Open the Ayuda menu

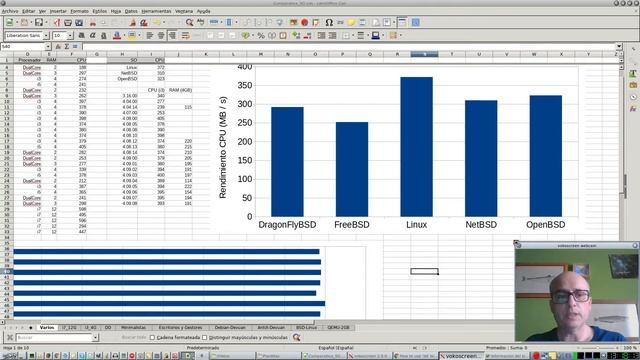pyautogui.click(x=203, y=11)
